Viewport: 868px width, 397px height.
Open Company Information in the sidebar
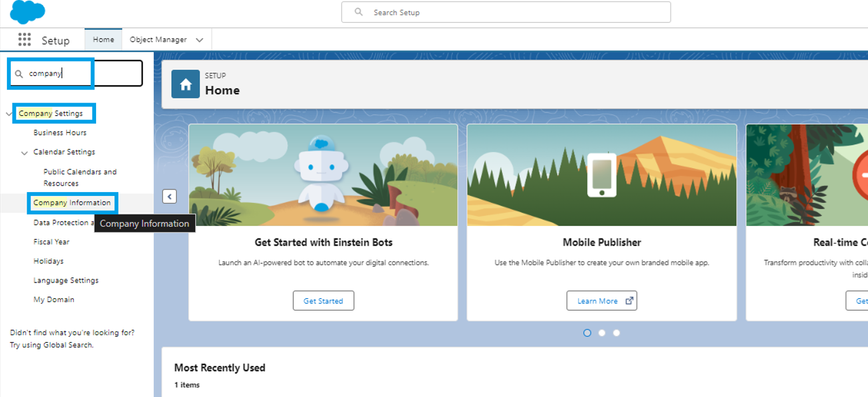72,203
